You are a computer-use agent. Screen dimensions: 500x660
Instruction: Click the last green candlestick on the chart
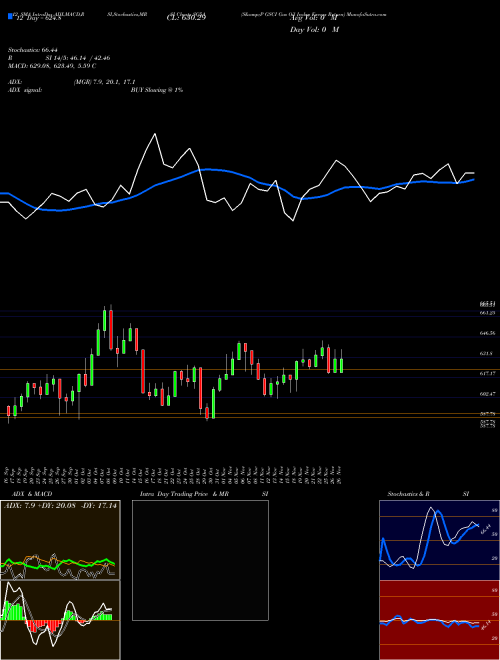coord(341,365)
